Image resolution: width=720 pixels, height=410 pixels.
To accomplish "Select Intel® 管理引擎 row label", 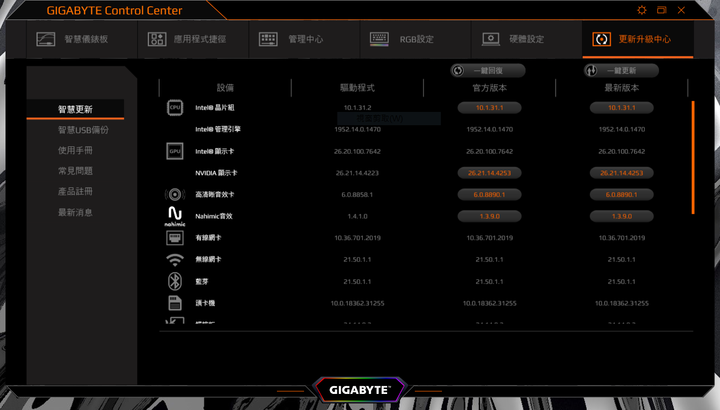I will click(218, 129).
